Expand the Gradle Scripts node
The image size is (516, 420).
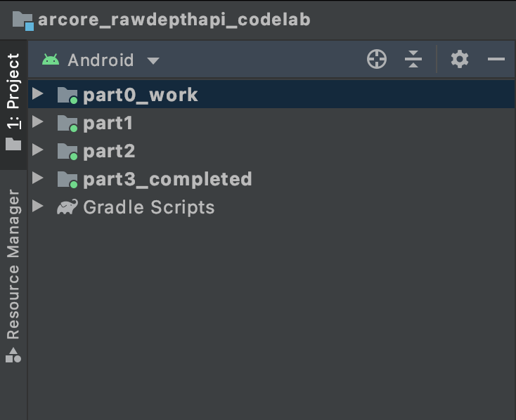point(38,206)
